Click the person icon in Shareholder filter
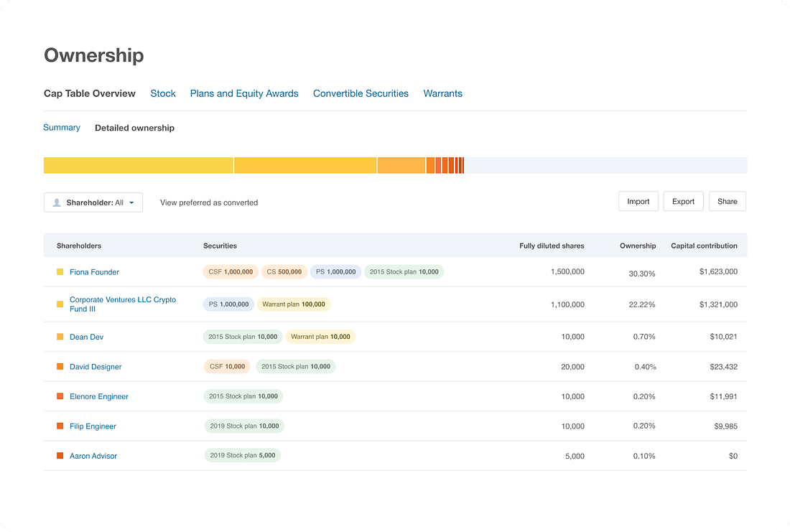The width and height of the screenshot is (790, 532). pyautogui.click(x=57, y=202)
